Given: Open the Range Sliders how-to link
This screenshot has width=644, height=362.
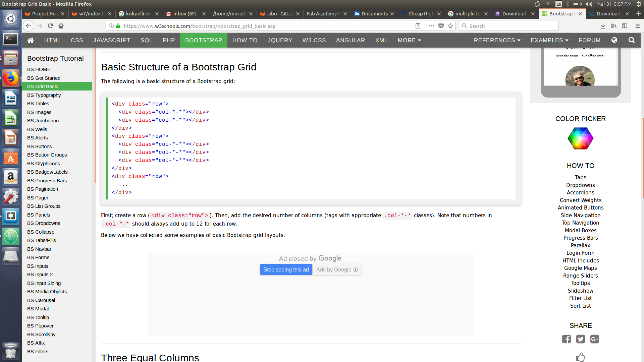Looking at the screenshot, I should [580, 276].
